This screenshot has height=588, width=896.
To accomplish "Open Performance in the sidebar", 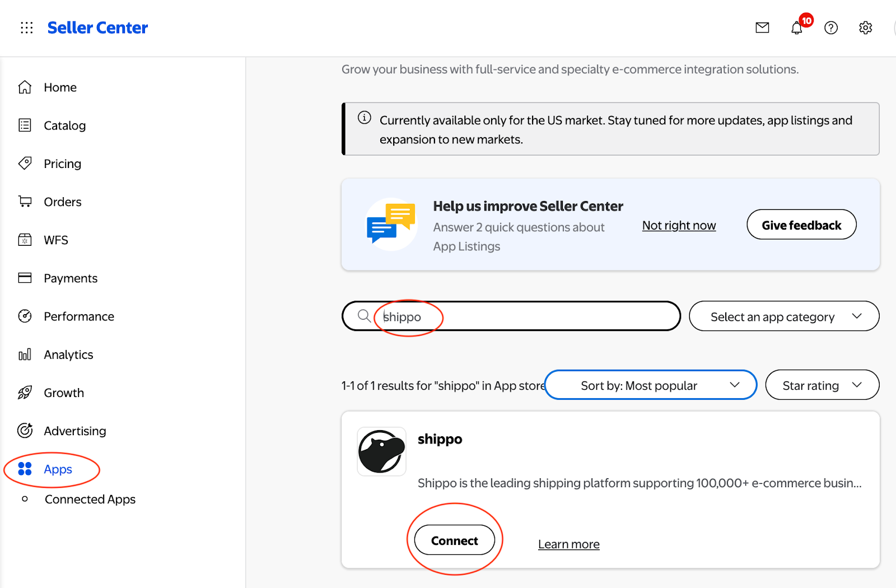I will (x=79, y=316).
